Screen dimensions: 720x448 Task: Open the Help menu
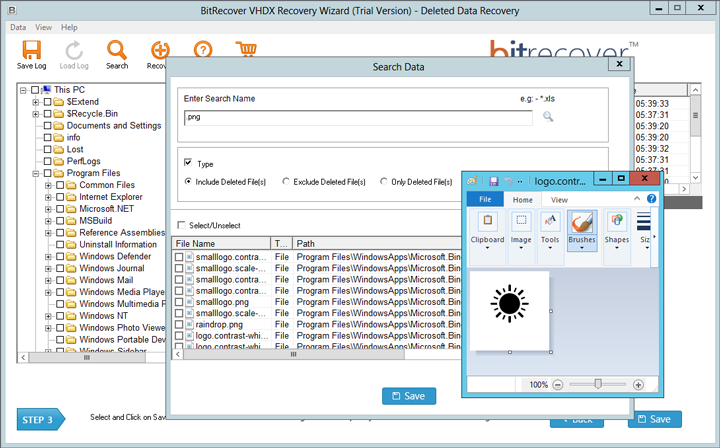[69, 27]
